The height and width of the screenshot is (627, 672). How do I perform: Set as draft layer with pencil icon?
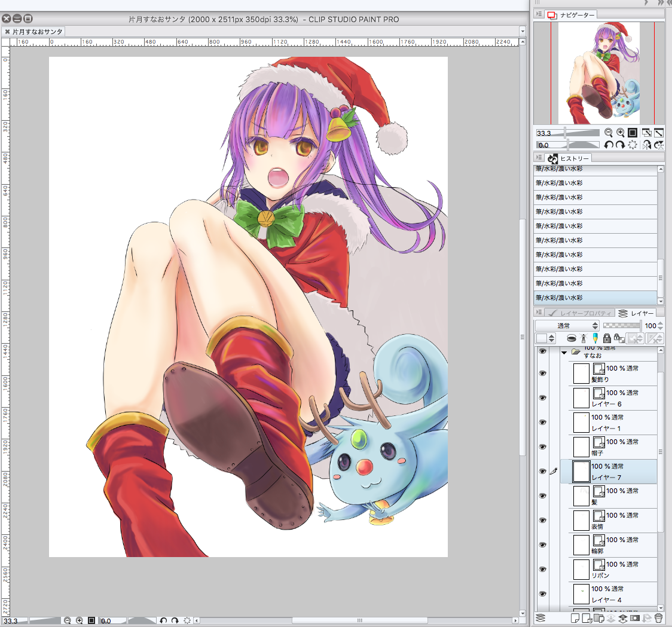click(595, 338)
